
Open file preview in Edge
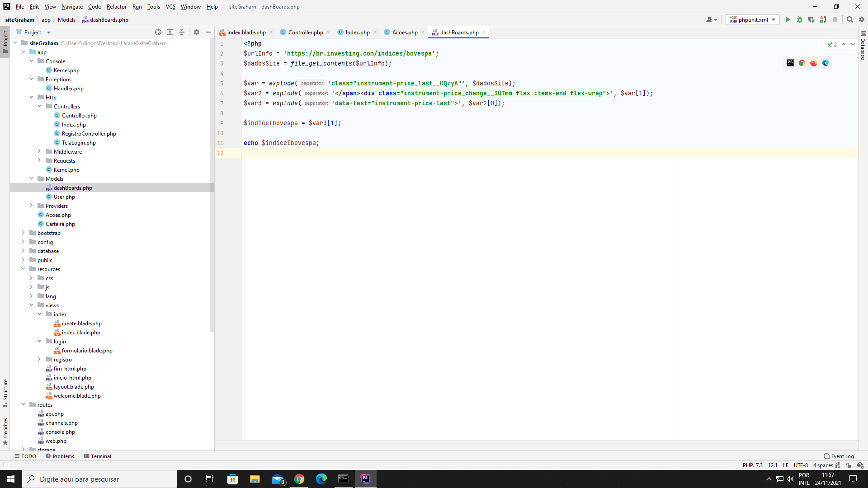click(826, 63)
